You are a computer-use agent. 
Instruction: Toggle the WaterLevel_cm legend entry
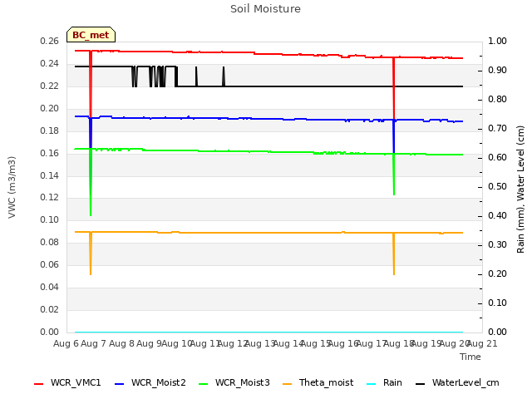[457, 382]
